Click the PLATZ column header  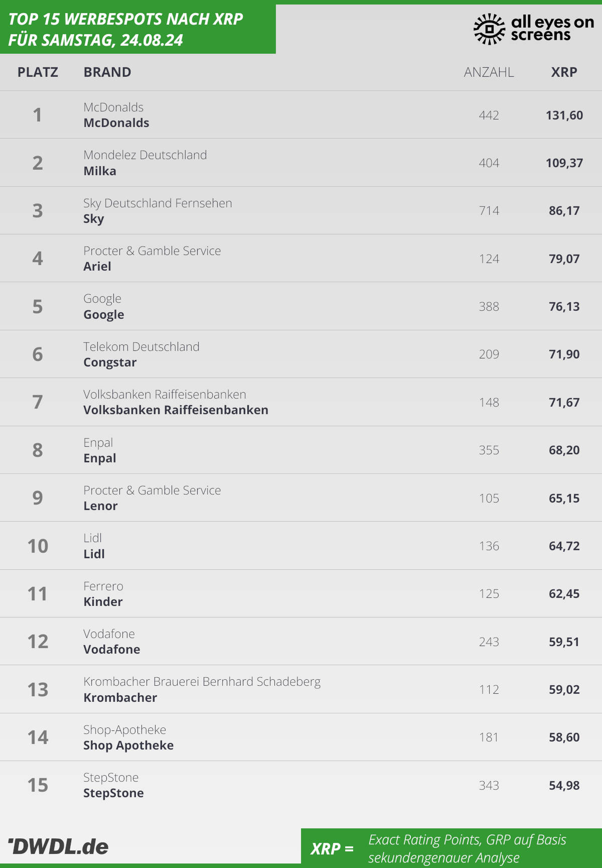(x=38, y=72)
